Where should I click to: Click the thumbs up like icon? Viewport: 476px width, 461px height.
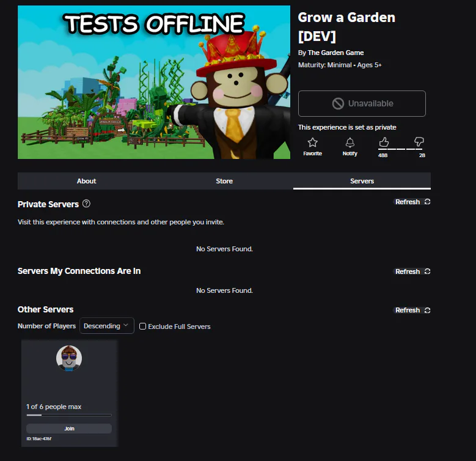point(384,142)
